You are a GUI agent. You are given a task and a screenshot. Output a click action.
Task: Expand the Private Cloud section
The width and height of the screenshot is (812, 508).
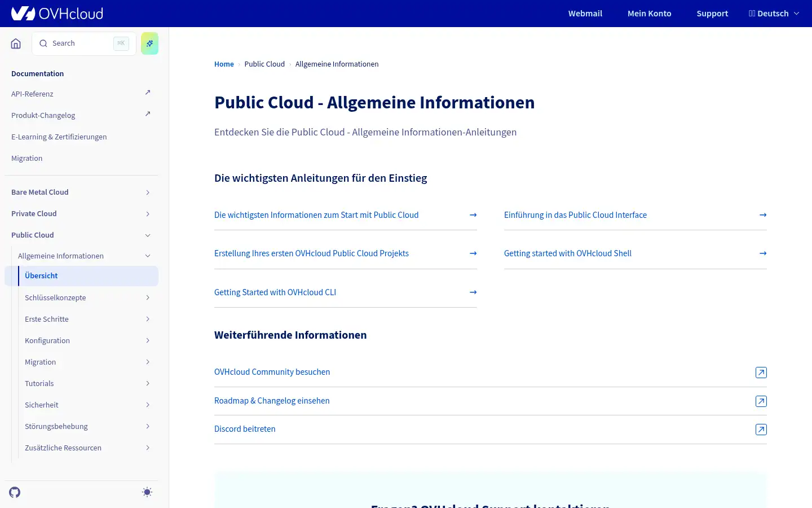tap(148, 214)
